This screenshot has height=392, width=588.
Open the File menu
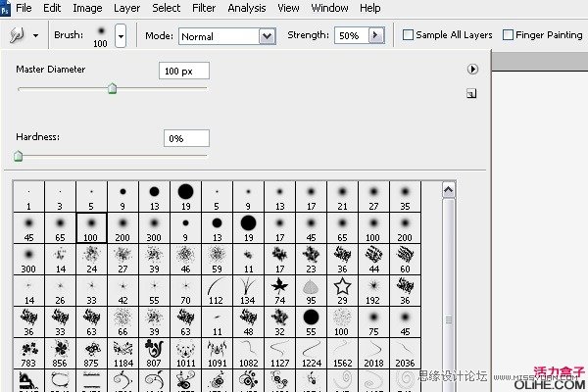pos(24,8)
